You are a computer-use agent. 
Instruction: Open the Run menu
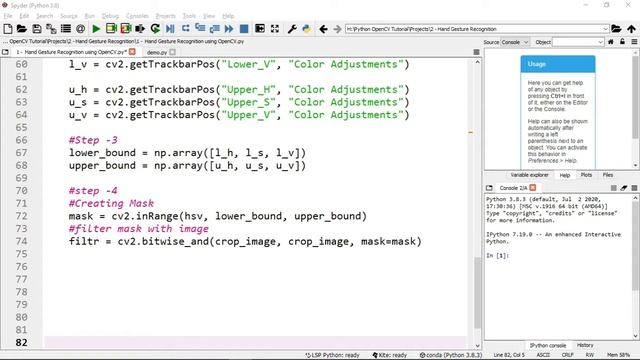coord(89,16)
